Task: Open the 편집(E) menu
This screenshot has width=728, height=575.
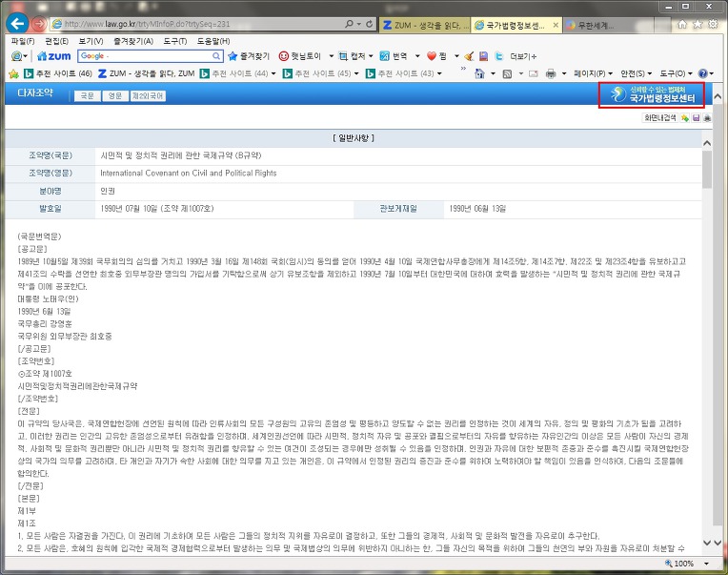Action: pos(56,41)
